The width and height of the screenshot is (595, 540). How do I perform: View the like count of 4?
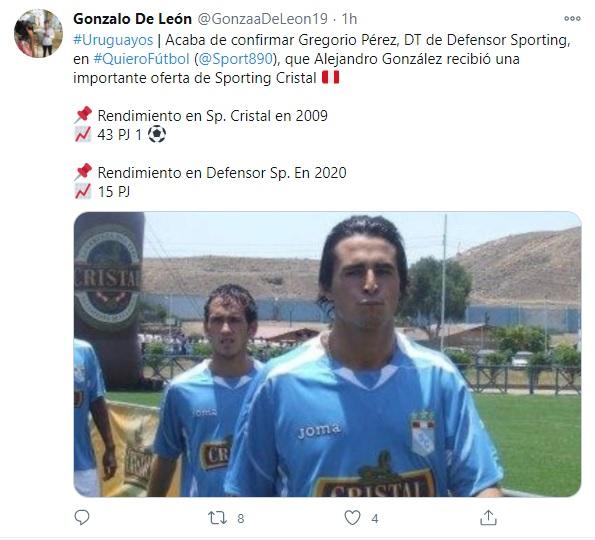click(375, 518)
